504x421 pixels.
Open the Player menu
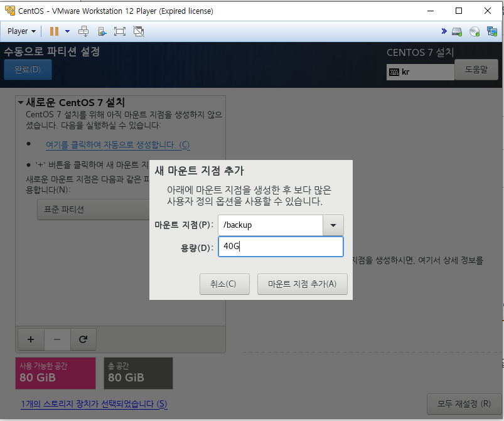21,31
